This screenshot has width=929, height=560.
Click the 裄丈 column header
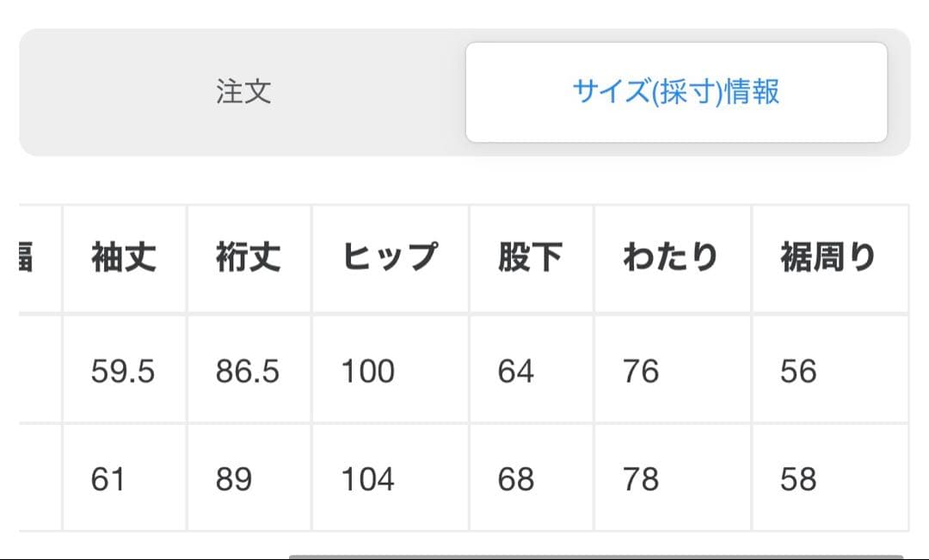click(249, 257)
